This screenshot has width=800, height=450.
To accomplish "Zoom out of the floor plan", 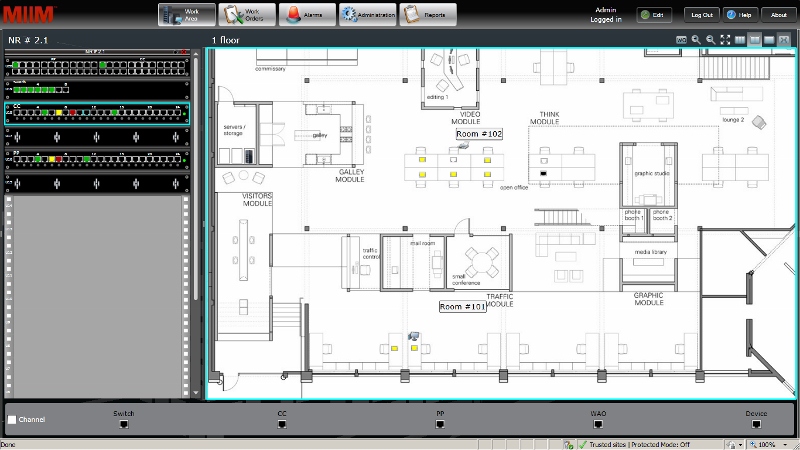I will [710, 40].
